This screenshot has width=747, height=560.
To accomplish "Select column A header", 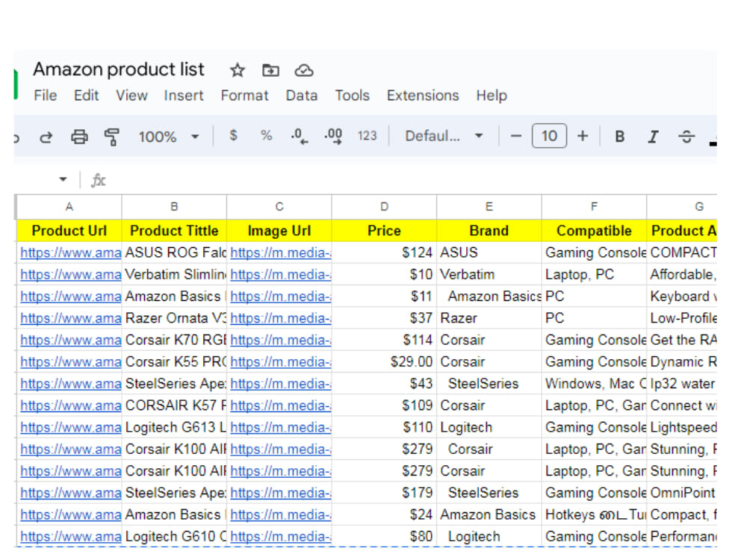I will [69, 207].
